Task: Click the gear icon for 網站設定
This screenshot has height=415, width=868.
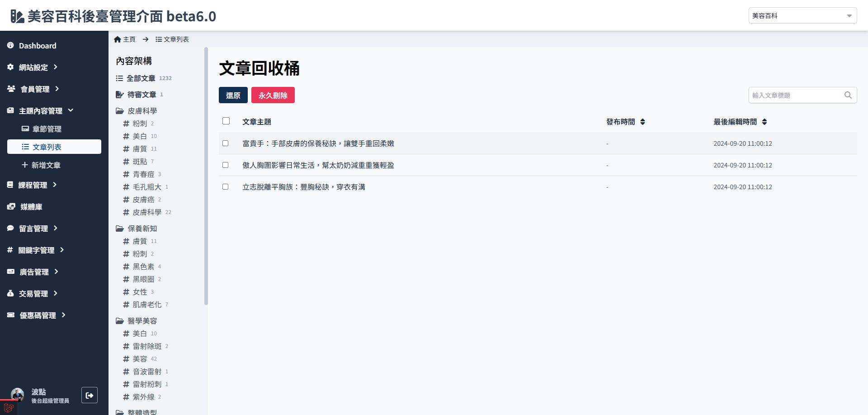Action: coord(10,67)
